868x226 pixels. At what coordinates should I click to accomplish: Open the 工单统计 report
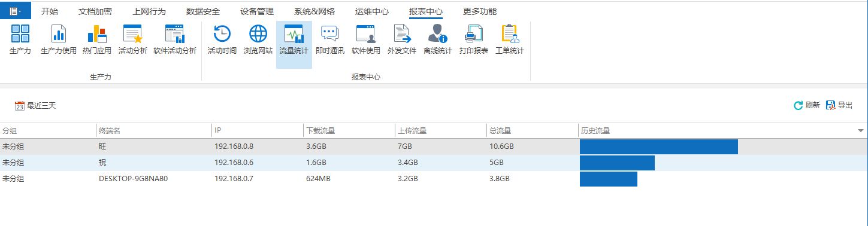(x=510, y=40)
